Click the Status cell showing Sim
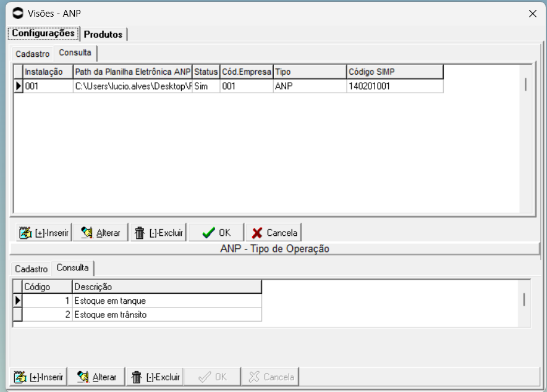547x392 pixels. coord(206,86)
